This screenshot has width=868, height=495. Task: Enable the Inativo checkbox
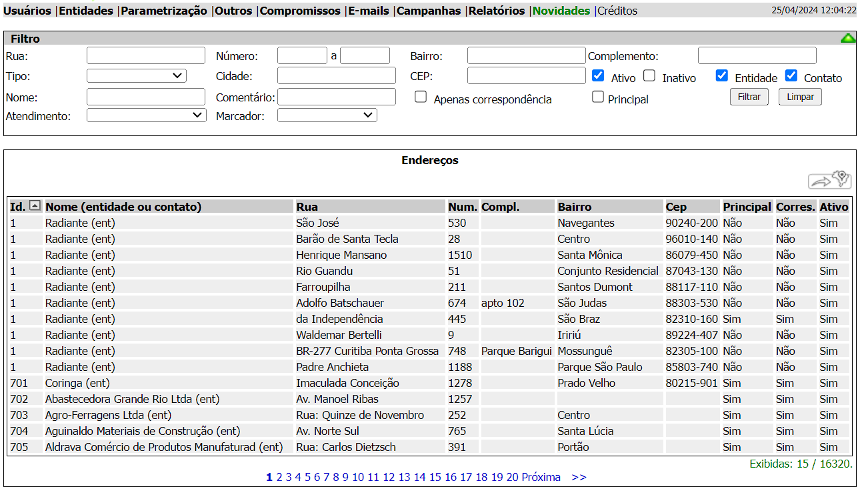coord(649,75)
